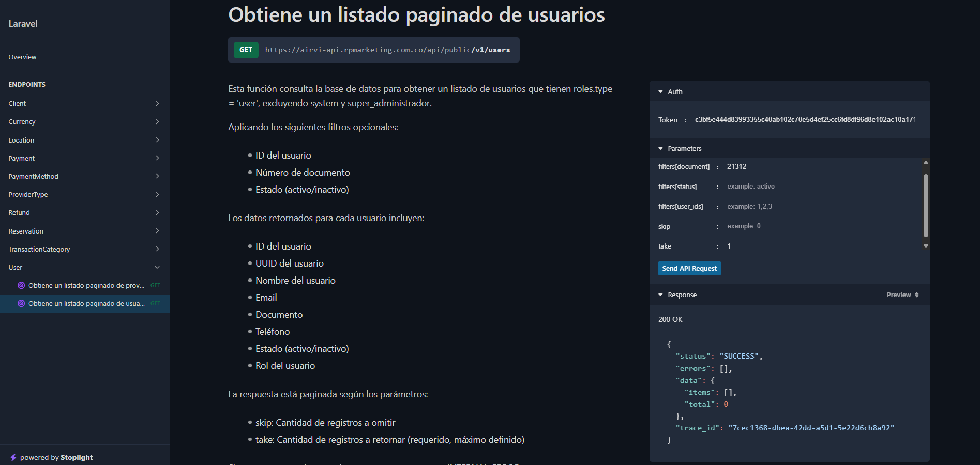980x465 pixels.
Task: Open the Reservation endpoint group
Action: [x=26, y=231]
